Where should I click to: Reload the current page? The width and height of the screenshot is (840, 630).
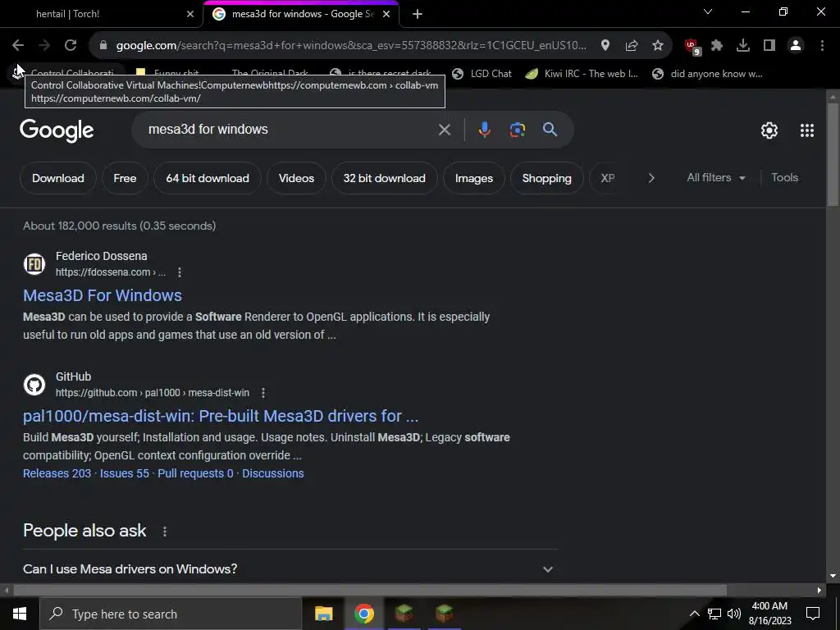[71, 46]
